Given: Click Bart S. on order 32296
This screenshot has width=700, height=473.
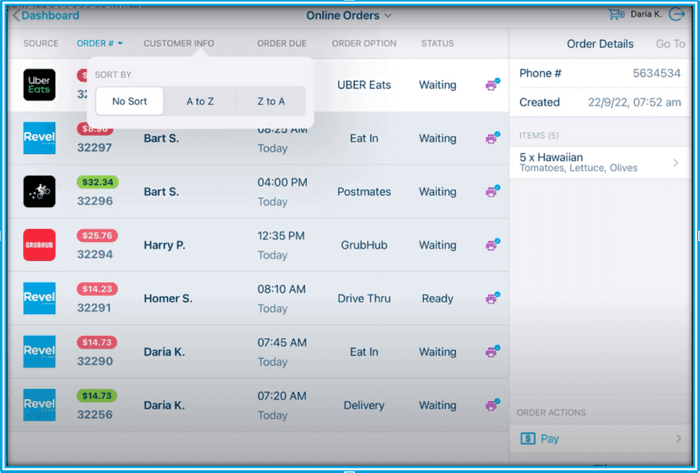Looking at the screenshot, I should tap(161, 192).
